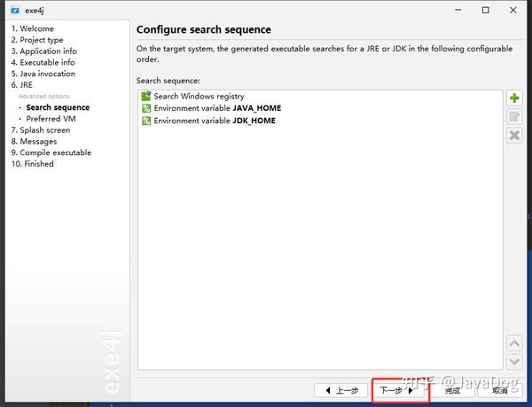The height and width of the screenshot is (407, 532).
Task: Go to the Welcome step
Action: (x=33, y=28)
